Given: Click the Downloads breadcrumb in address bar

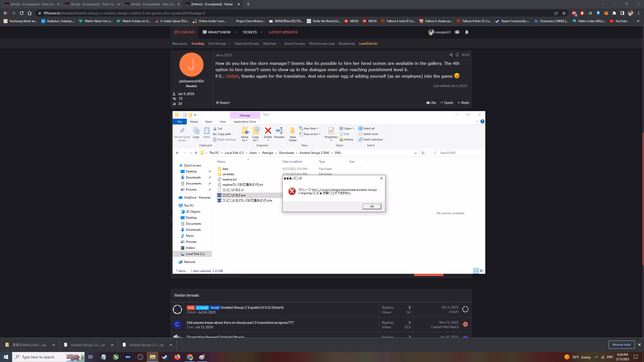Looking at the screenshot, I should pos(287,153).
